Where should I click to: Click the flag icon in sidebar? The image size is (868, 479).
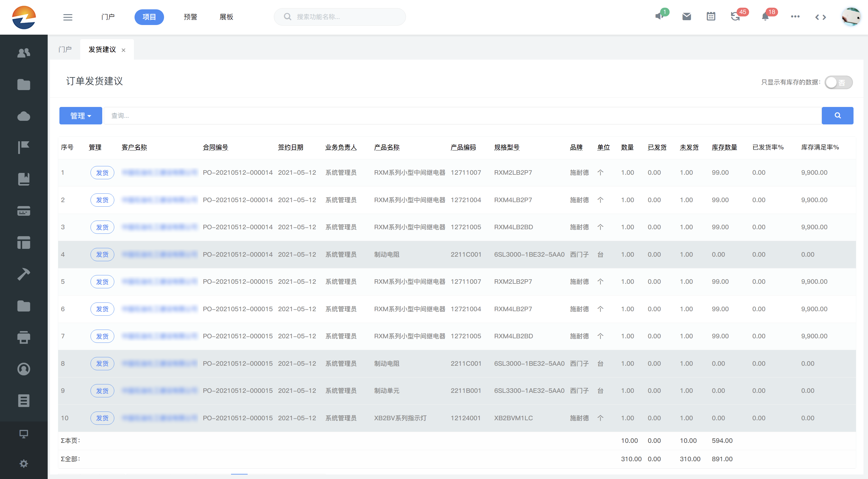[24, 147]
